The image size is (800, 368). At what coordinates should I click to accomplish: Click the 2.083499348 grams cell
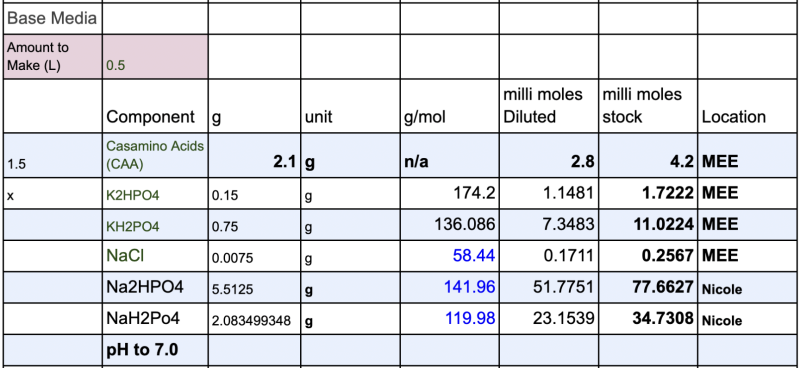pos(254,318)
